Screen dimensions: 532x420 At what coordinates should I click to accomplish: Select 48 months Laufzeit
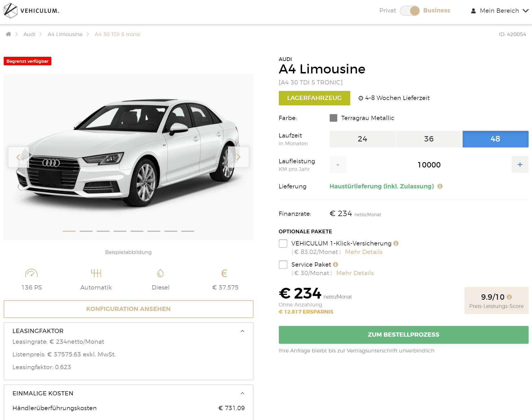(x=496, y=139)
